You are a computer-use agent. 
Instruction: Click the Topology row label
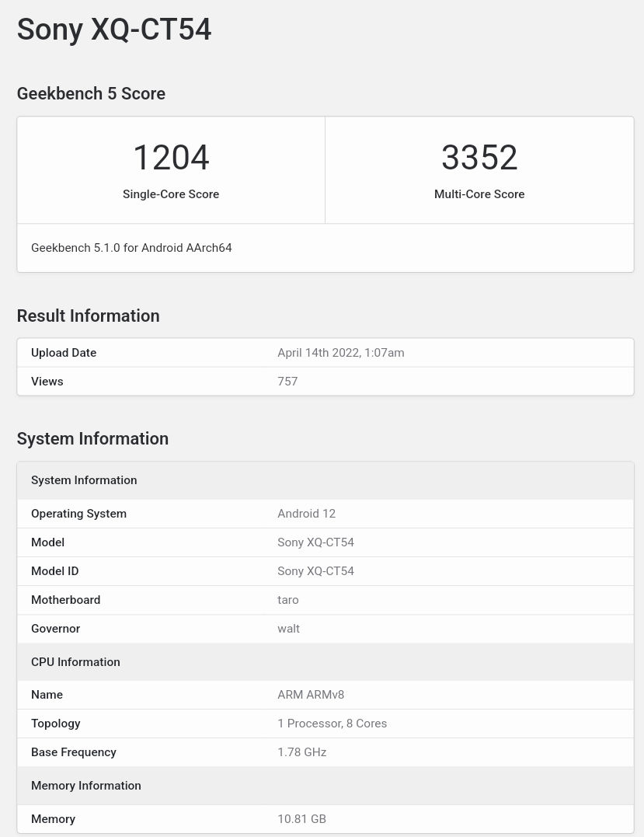tap(55, 724)
